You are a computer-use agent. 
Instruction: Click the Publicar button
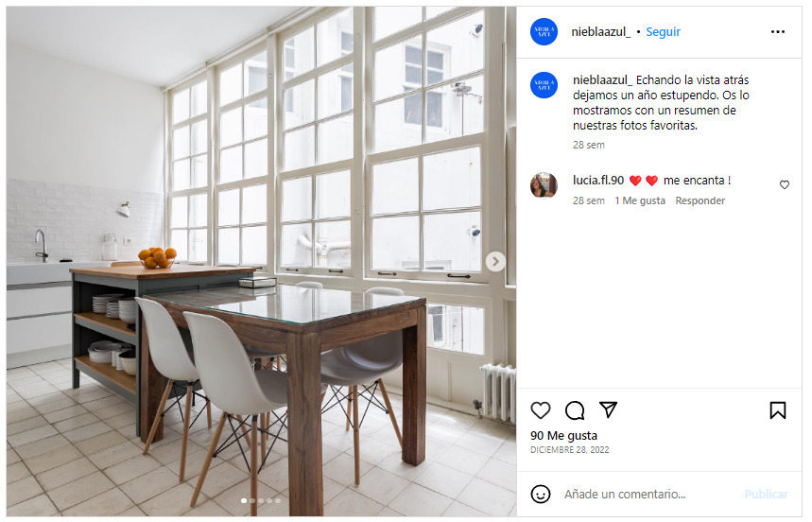[766, 494]
